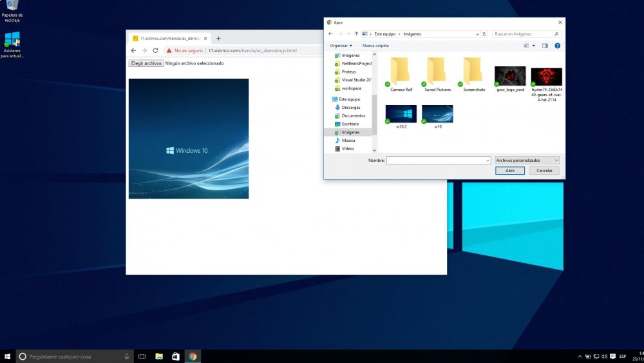Image resolution: width=644 pixels, height=363 pixels.
Task: Open File Explorer from the taskbar
Action: [x=159, y=357]
